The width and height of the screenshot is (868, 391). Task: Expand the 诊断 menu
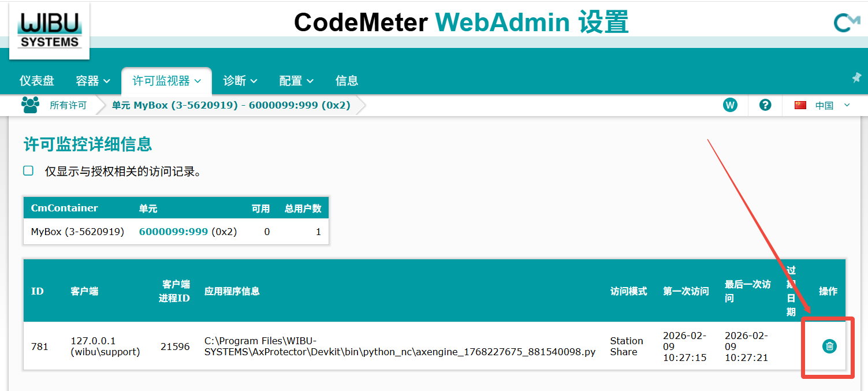tap(240, 81)
